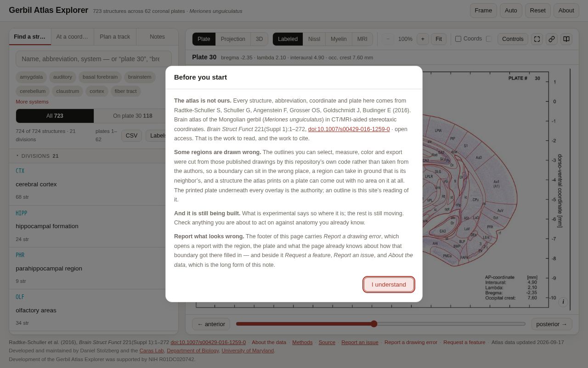Image resolution: width=588 pixels, height=368 pixels.
Task: Expand the PHR parahippocampal region division
Action: tap(94, 268)
